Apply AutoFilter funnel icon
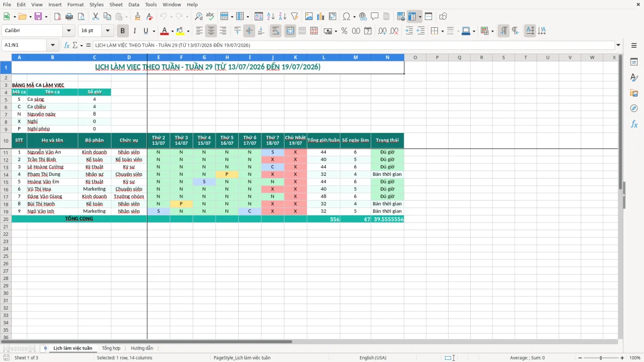This screenshot has height=362, width=644. pyautogui.click(x=295, y=17)
